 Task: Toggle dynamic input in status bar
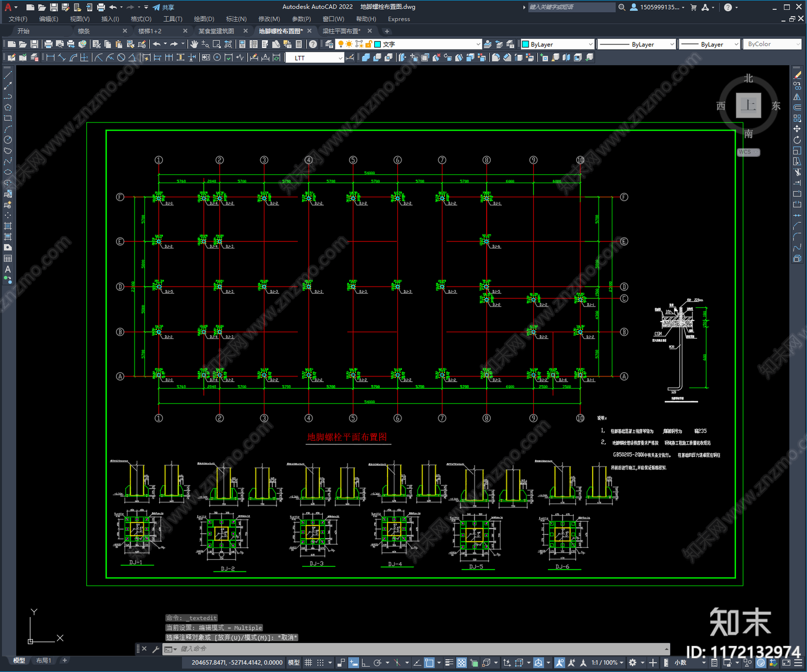pyautogui.click(x=354, y=662)
